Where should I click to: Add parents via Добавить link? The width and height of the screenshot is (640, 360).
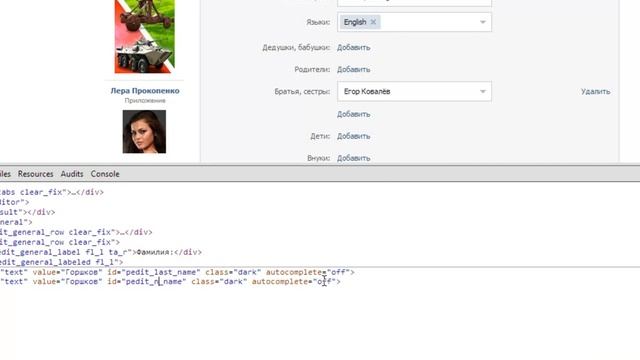click(x=353, y=69)
